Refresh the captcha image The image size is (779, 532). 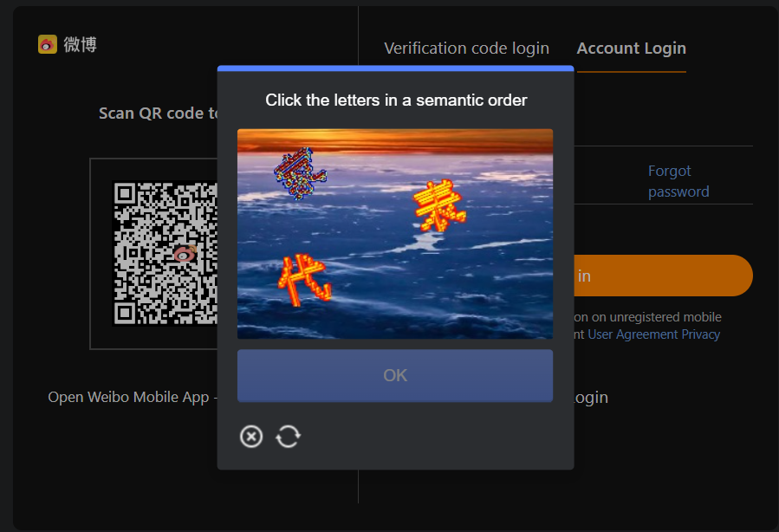pos(289,437)
